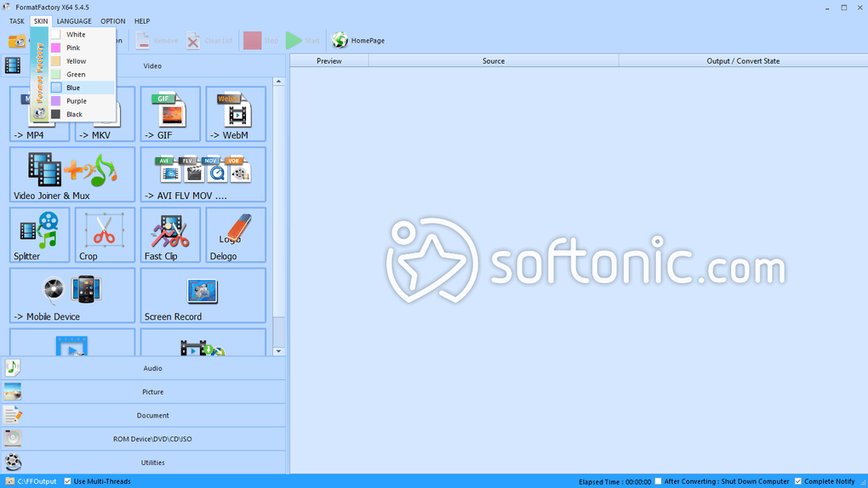This screenshot has width=868, height=488.
Task: Click the Output / Convert State column header
Action: pos(743,61)
